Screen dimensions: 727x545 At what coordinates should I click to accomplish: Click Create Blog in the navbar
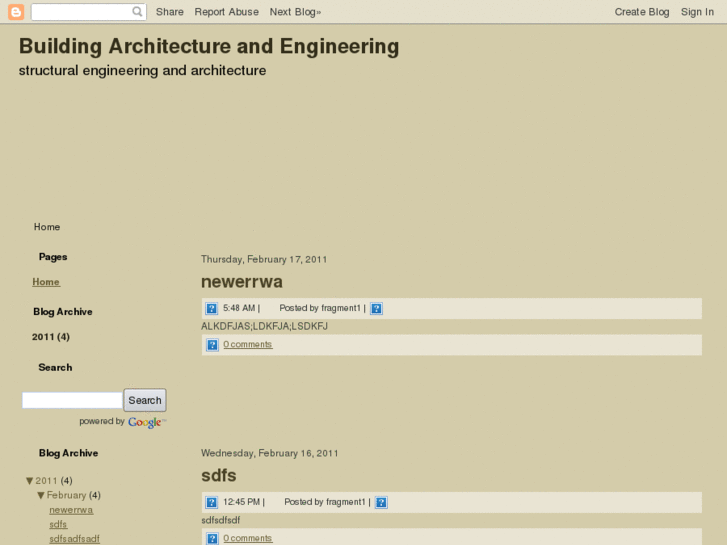tap(642, 12)
